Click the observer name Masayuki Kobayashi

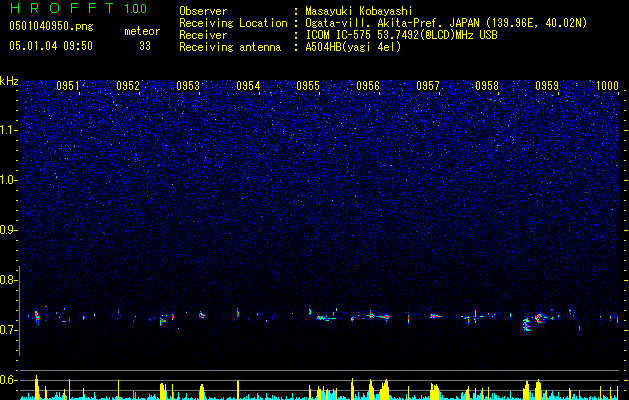[x=359, y=11]
